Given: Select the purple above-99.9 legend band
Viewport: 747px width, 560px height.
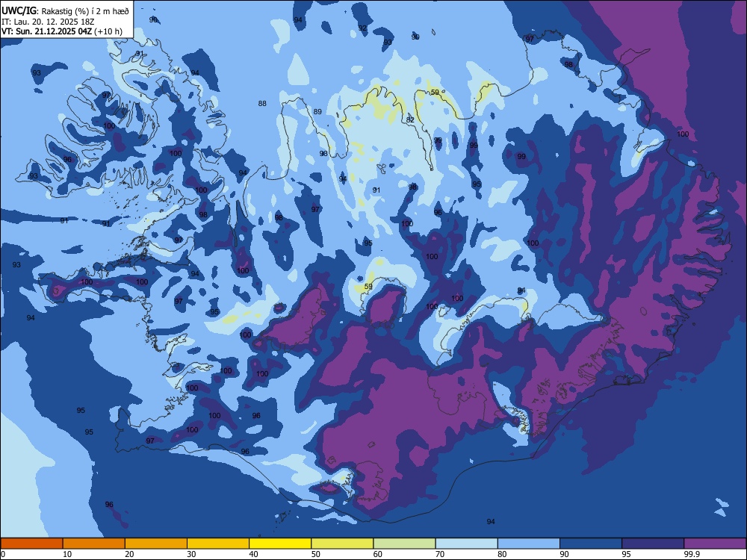Looking at the screenshot, I should click(715, 544).
